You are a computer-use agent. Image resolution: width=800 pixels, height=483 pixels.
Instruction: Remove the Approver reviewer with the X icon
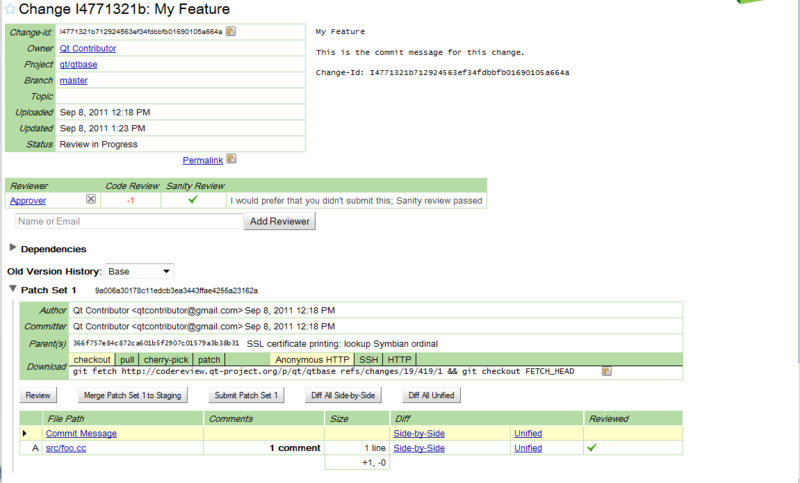(x=91, y=200)
